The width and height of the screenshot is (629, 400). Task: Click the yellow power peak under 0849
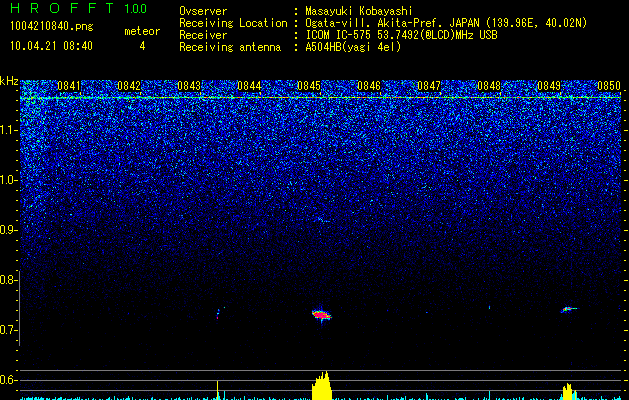tap(568, 392)
